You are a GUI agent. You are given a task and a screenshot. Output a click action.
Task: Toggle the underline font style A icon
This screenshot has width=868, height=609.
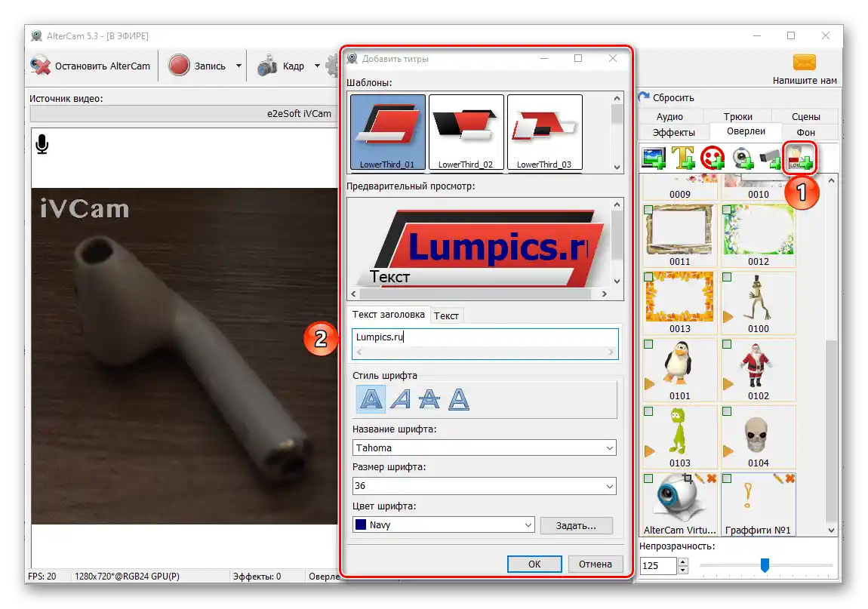pyautogui.click(x=459, y=399)
